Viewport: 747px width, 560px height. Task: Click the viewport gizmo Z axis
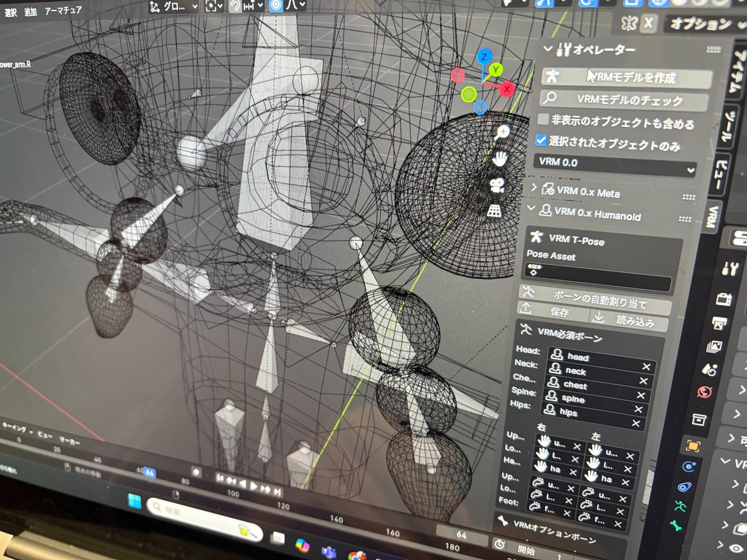point(484,57)
